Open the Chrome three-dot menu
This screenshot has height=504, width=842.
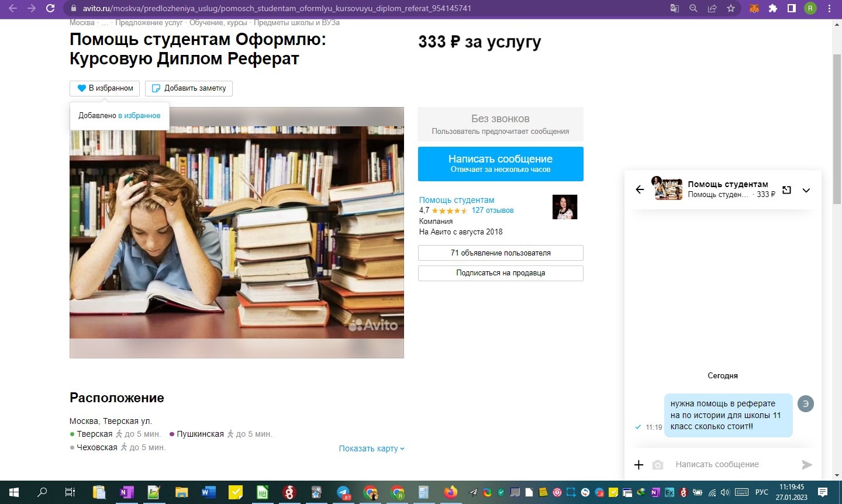829,8
